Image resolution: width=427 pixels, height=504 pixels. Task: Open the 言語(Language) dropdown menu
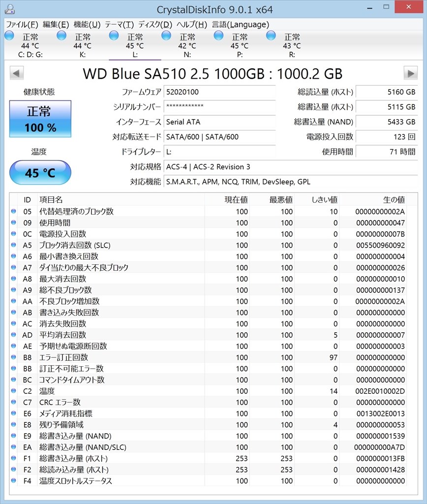pyautogui.click(x=241, y=24)
